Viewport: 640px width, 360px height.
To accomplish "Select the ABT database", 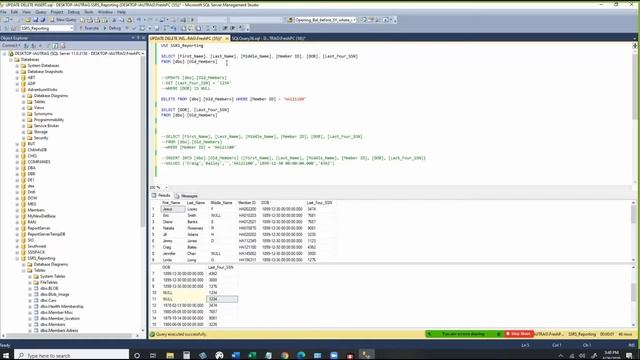I will pyautogui.click(x=31, y=78).
